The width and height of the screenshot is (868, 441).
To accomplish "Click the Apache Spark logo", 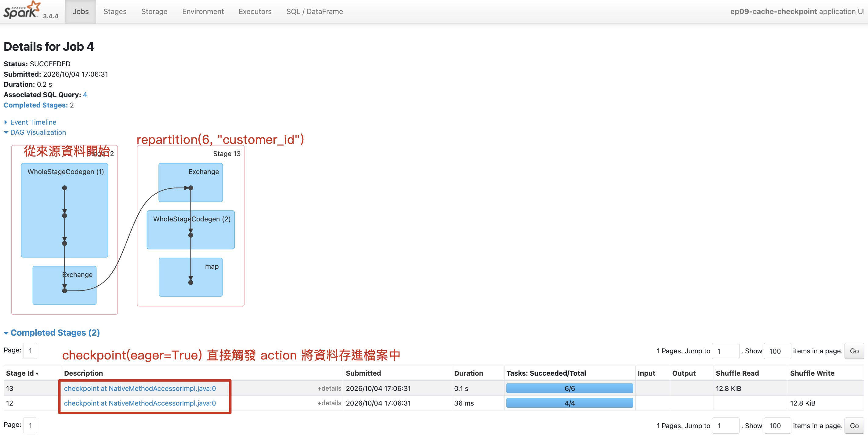I will click(22, 10).
